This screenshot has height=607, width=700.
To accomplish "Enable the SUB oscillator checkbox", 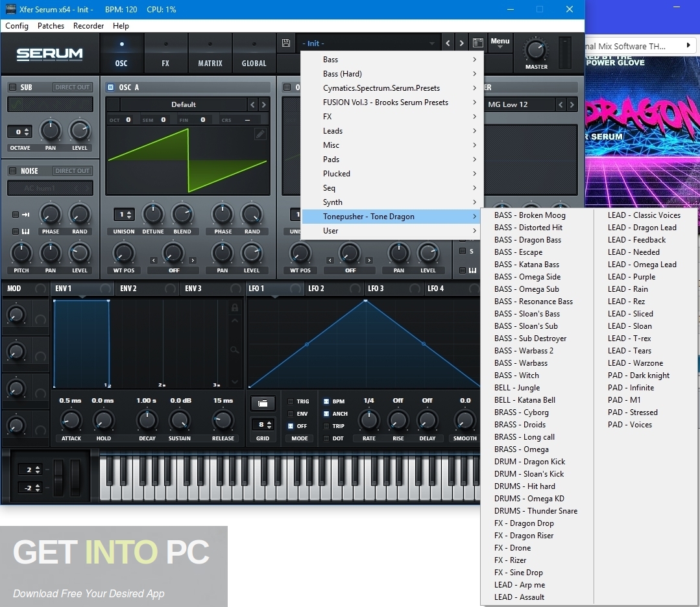I will click(x=12, y=87).
